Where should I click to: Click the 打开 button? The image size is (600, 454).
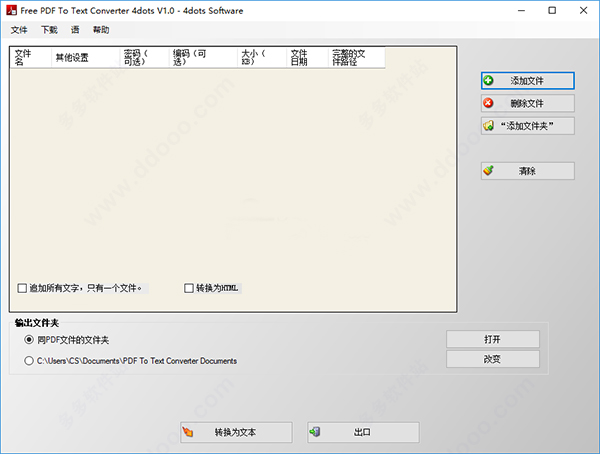pos(493,339)
